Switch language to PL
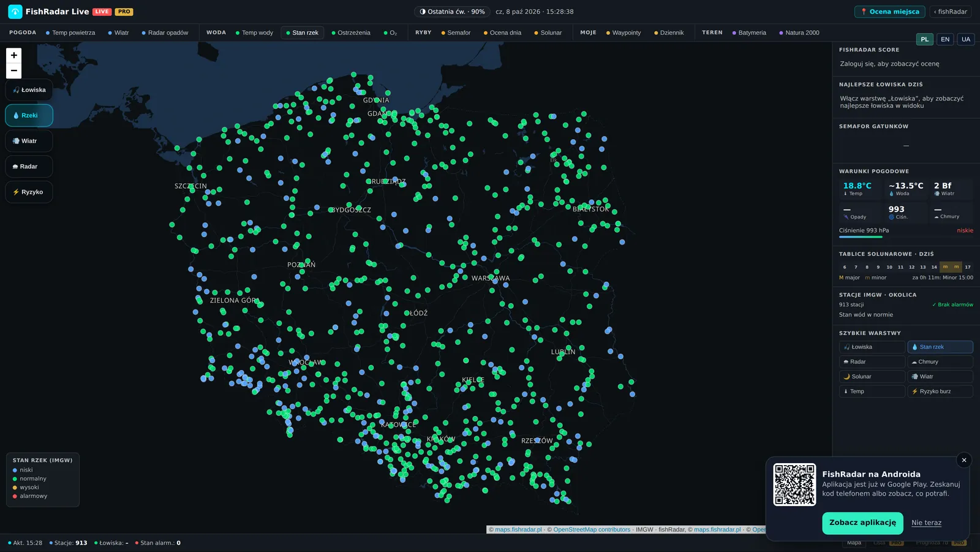Image resolution: width=980 pixels, height=552 pixels. point(924,39)
